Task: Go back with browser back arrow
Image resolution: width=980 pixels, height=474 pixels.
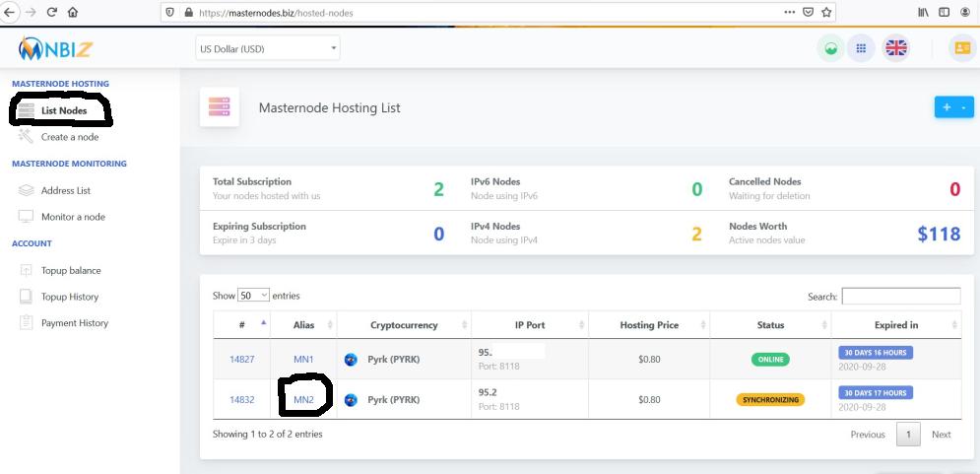Action: pyautogui.click(x=10, y=12)
